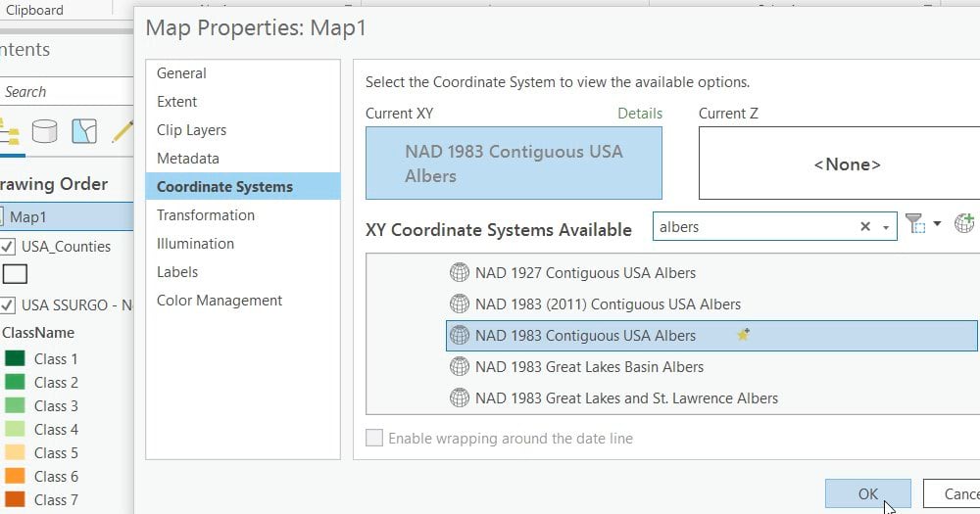
Task: Toggle the USA_Counties layer visibility checkbox
Action: (9, 247)
